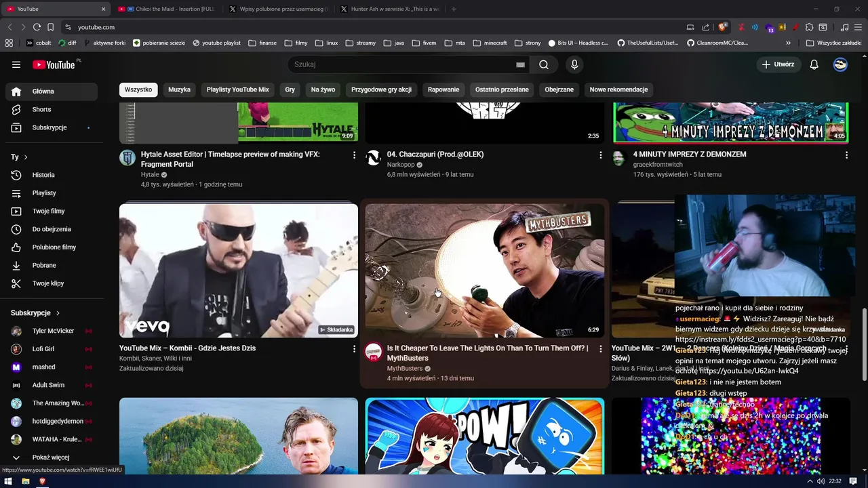The width and height of the screenshot is (868, 488).
Task: Open the music note playlist icon in toolbar
Action: [844, 27]
